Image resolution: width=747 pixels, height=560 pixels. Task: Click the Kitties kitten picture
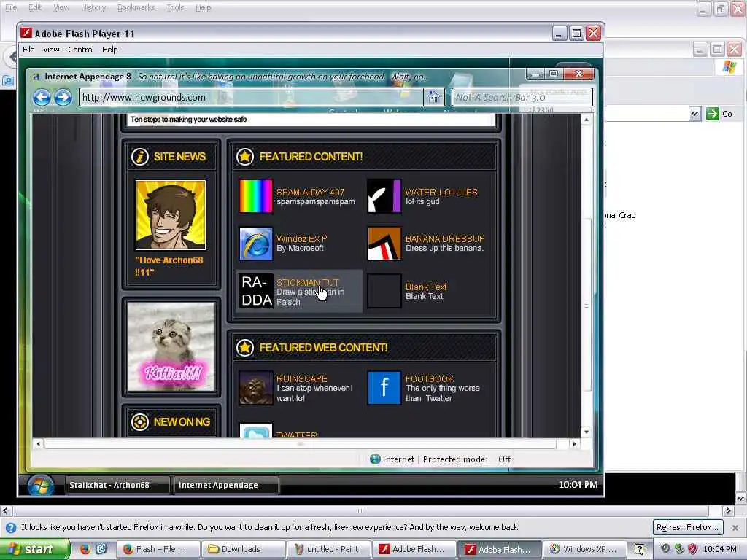[x=171, y=346]
